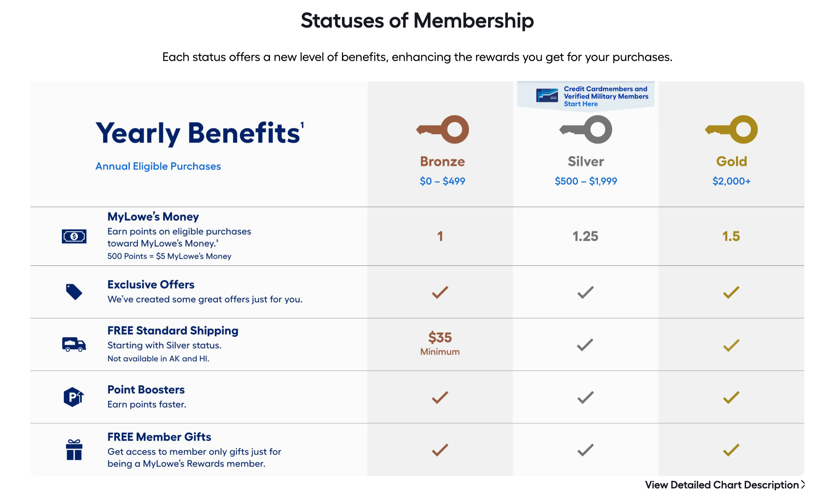The height and width of the screenshot is (504, 835).
Task: Open the View Detailed Chart Description link
Action: coord(722,485)
